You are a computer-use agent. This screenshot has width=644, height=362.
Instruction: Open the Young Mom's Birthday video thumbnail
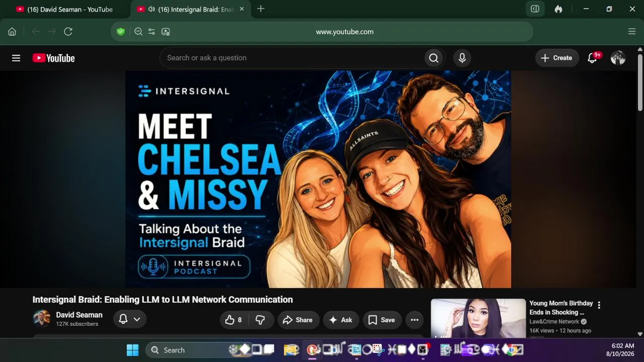pos(478,318)
